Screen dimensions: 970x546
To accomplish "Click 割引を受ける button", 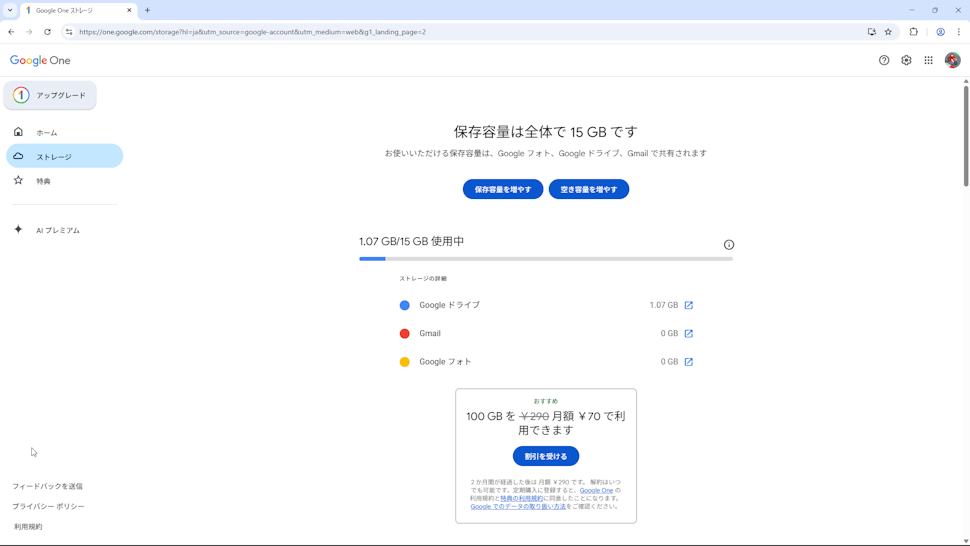I will (x=546, y=456).
